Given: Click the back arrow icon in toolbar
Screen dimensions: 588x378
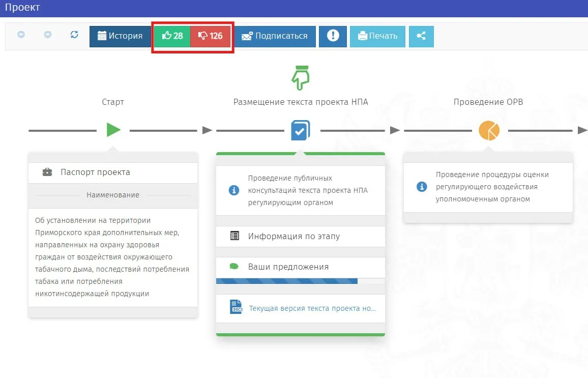Looking at the screenshot, I should [21, 35].
